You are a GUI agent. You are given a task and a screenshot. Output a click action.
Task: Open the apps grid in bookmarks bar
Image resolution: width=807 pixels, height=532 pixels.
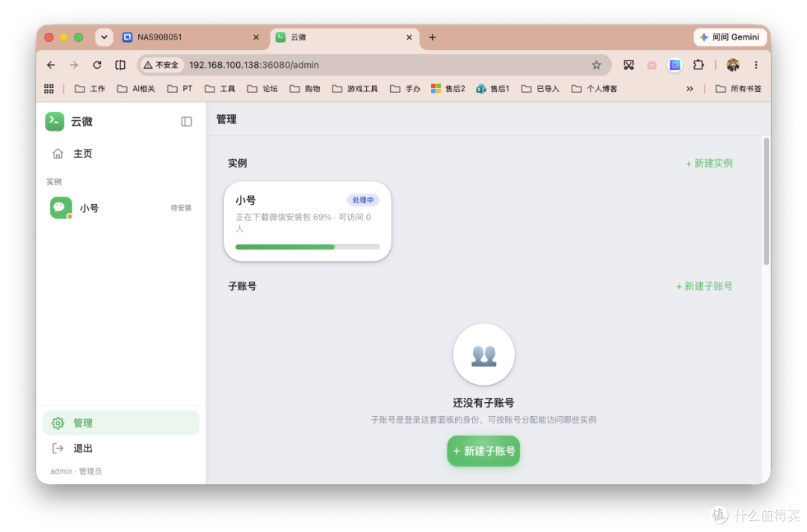tap(49, 88)
